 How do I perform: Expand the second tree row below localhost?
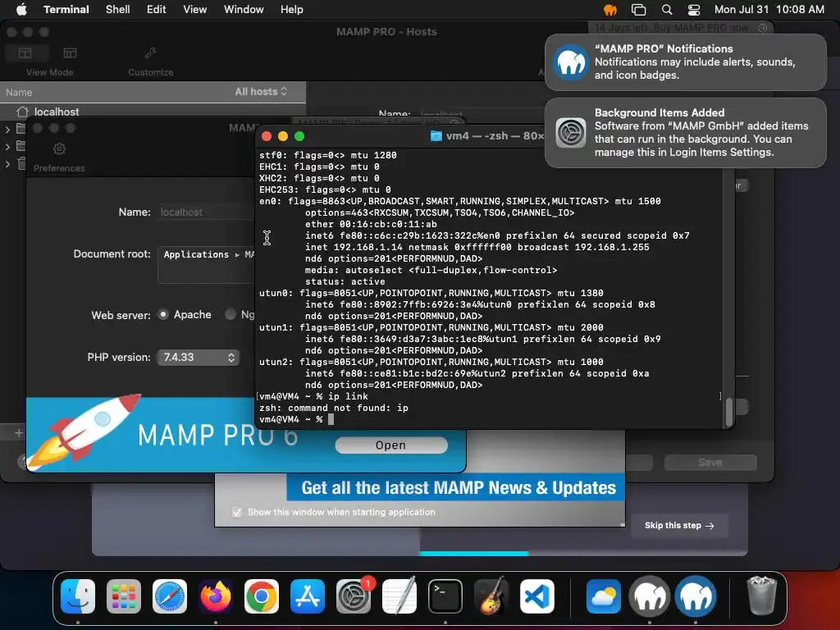click(7, 147)
